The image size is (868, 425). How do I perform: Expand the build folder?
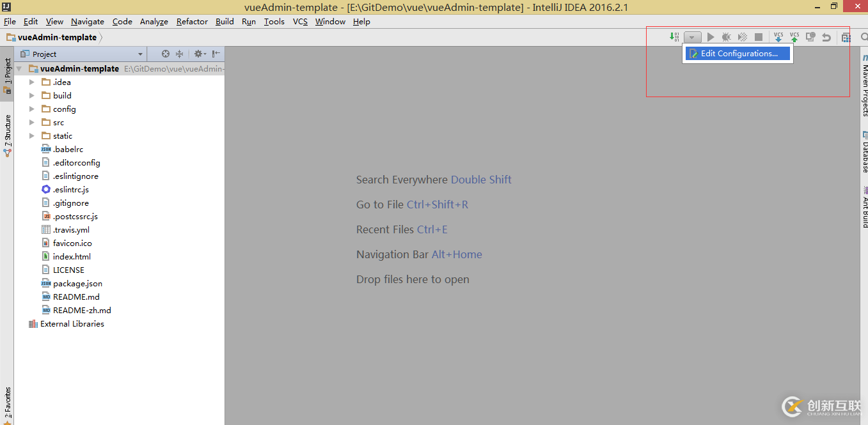32,95
